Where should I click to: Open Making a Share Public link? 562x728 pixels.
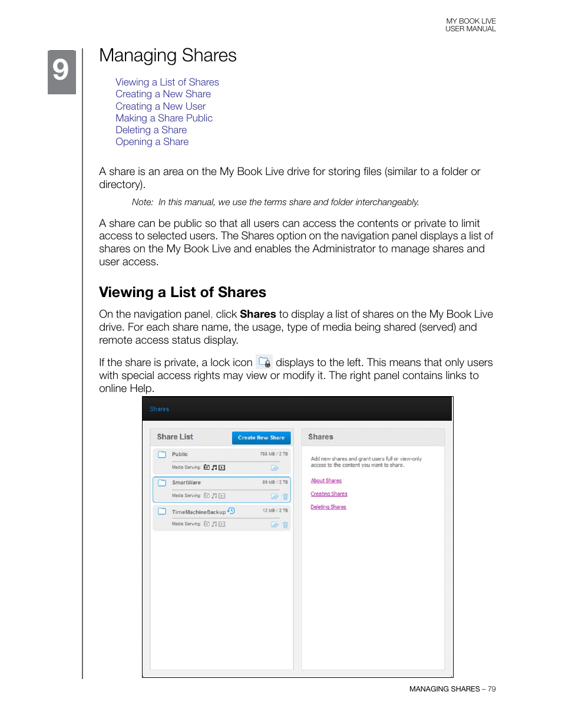[x=164, y=118]
